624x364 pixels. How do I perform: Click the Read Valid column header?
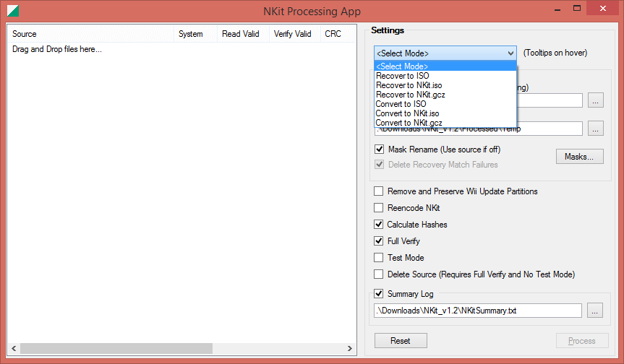pyautogui.click(x=243, y=34)
